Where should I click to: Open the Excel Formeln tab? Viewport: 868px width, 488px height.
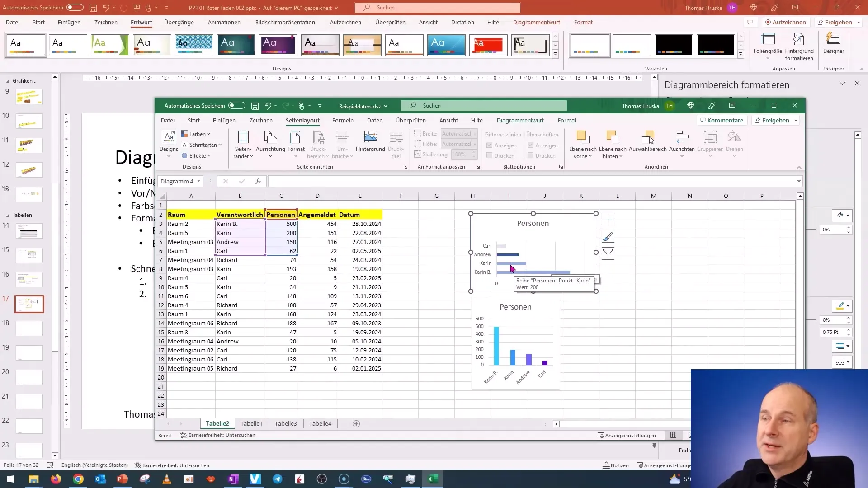pos(343,121)
